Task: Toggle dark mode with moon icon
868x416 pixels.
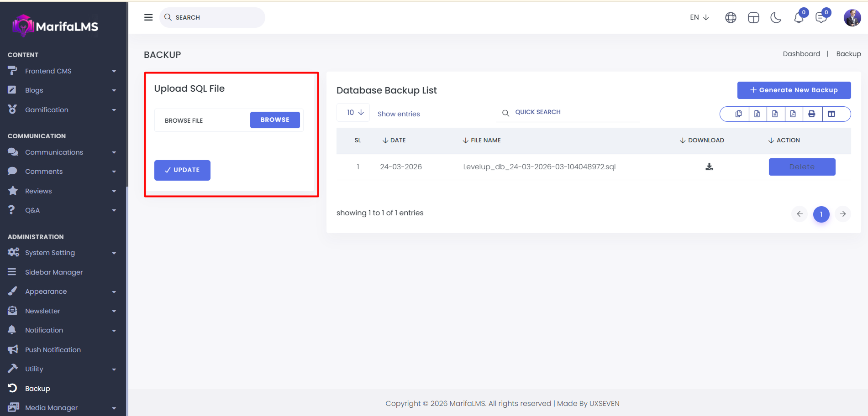Action: pyautogui.click(x=776, y=18)
